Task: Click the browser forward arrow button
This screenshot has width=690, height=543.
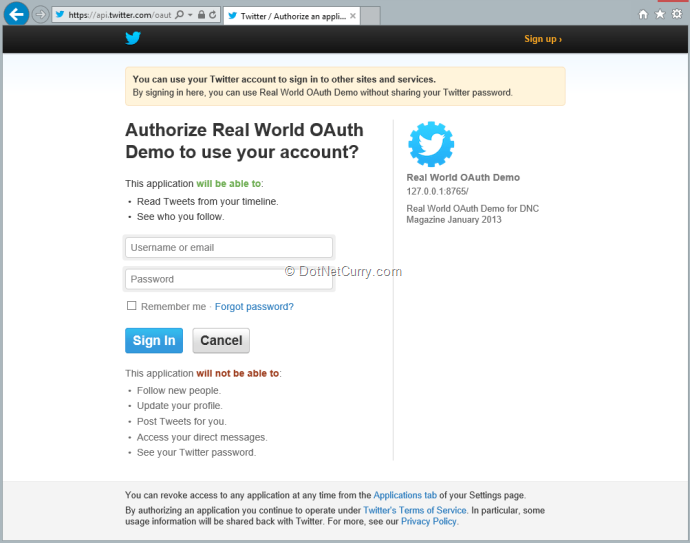Action: [40, 15]
